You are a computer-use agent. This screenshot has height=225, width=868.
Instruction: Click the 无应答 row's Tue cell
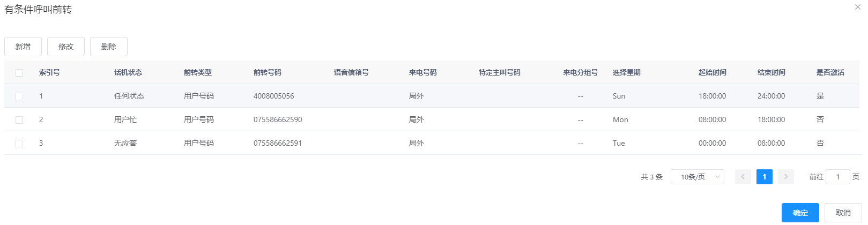(x=619, y=143)
